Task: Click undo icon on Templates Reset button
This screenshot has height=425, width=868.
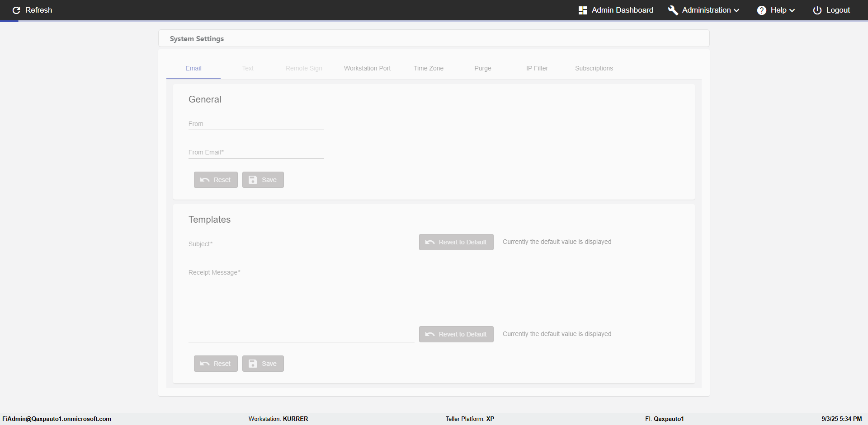Action: tap(205, 364)
